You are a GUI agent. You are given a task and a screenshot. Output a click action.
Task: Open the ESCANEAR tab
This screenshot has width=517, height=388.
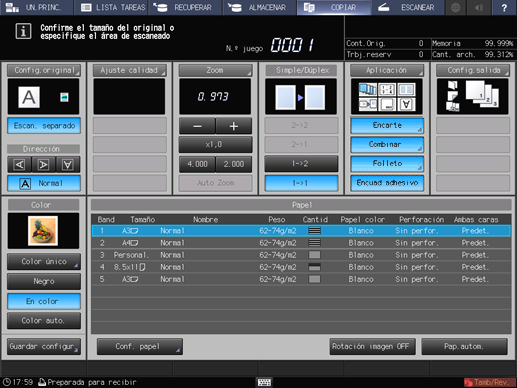(x=408, y=7)
